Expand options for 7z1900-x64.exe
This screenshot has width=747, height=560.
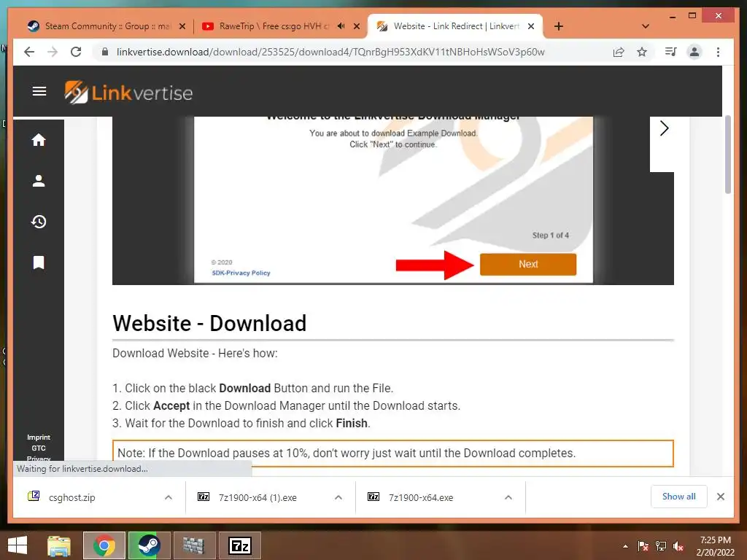point(508,497)
